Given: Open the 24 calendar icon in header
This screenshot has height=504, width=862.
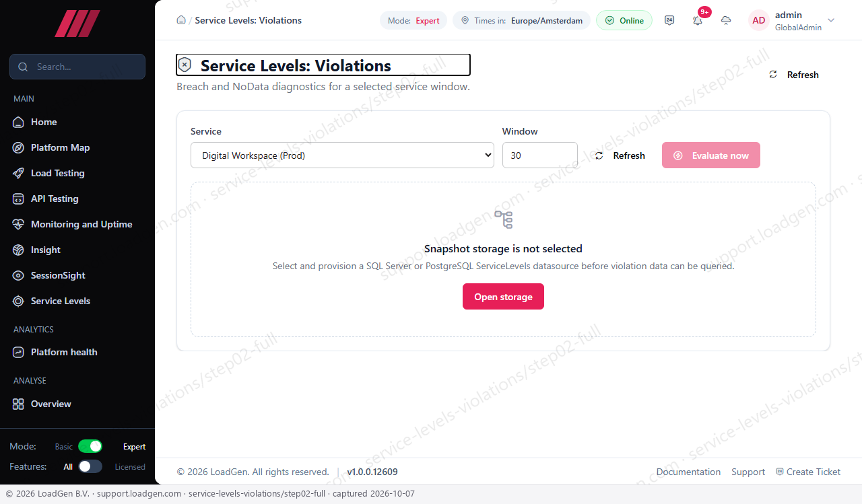Looking at the screenshot, I should tap(669, 20).
